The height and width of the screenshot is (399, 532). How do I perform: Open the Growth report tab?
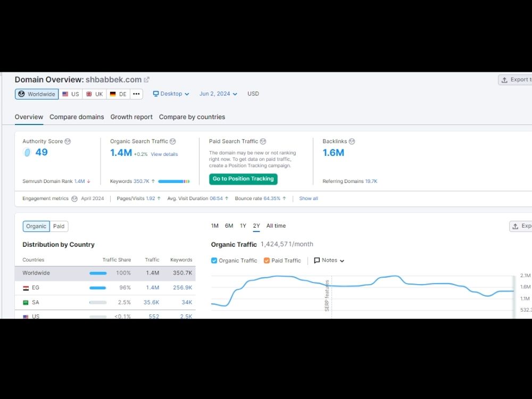pyautogui.click(x=131, y=117)
